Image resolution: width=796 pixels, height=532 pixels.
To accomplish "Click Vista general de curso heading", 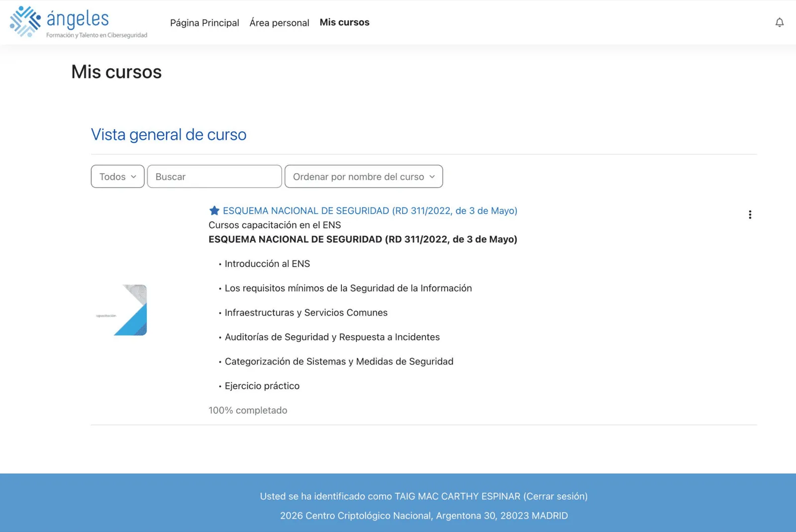I will click(x=169, y=134).
